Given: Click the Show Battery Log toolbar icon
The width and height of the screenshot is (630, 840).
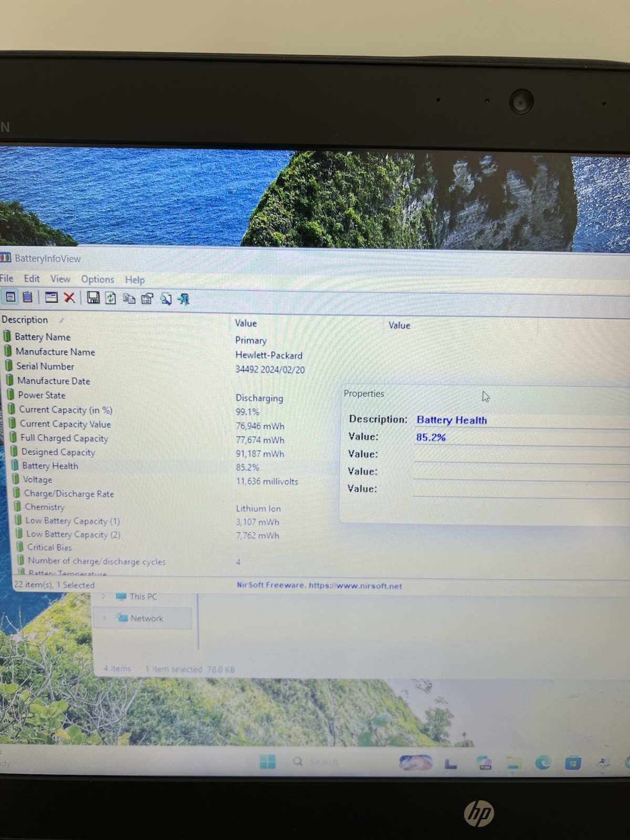Looking at the screenshot, I should 28,297.
